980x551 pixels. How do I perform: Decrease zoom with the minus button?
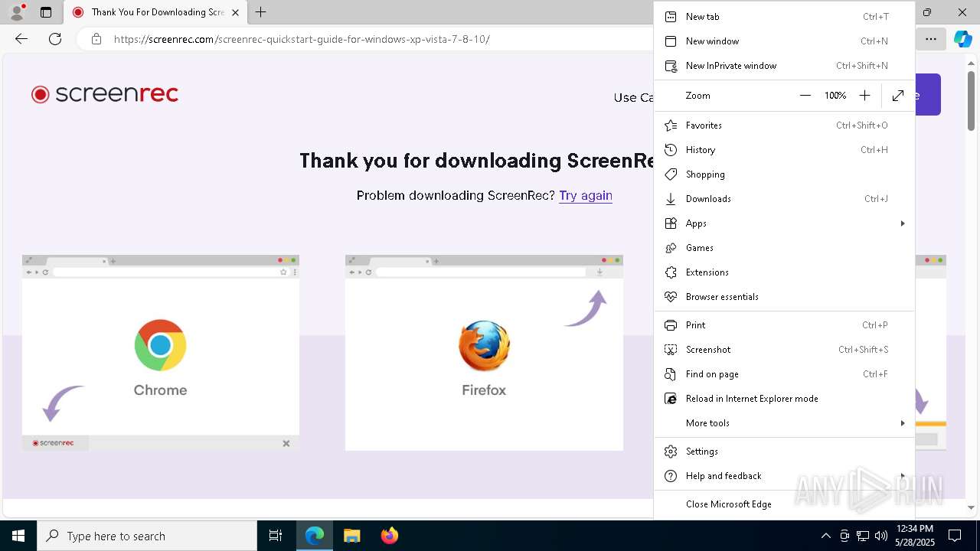(x=805, y=96)
